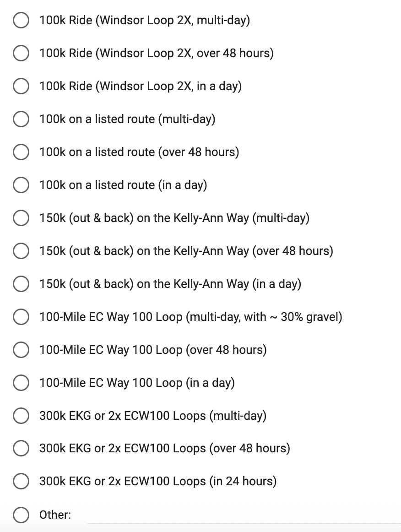Choose 100k on a listed route (over 48 hours)

21,152
